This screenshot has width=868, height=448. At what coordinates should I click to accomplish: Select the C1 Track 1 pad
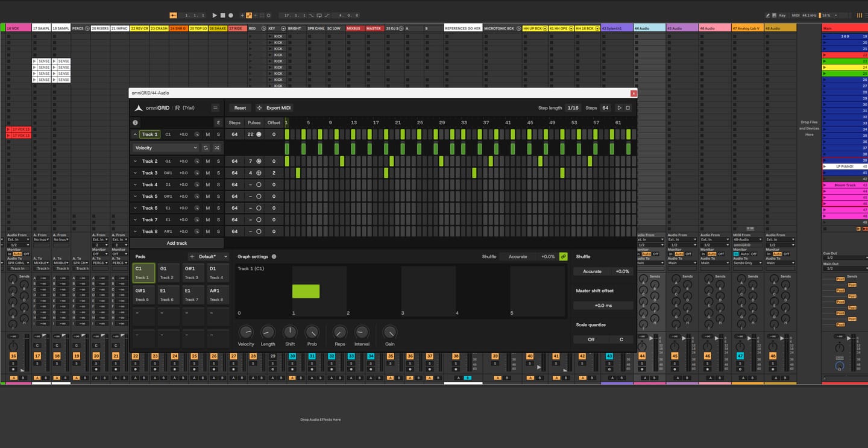143,273
